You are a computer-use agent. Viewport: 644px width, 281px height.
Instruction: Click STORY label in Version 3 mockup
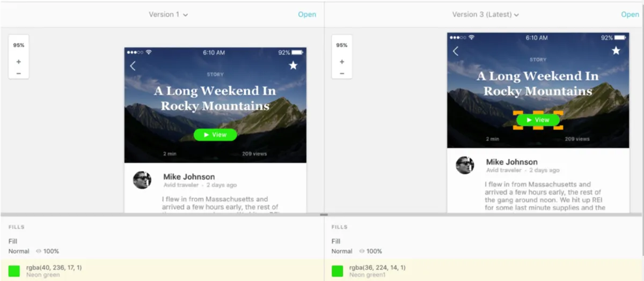click(x=538, y=60)
